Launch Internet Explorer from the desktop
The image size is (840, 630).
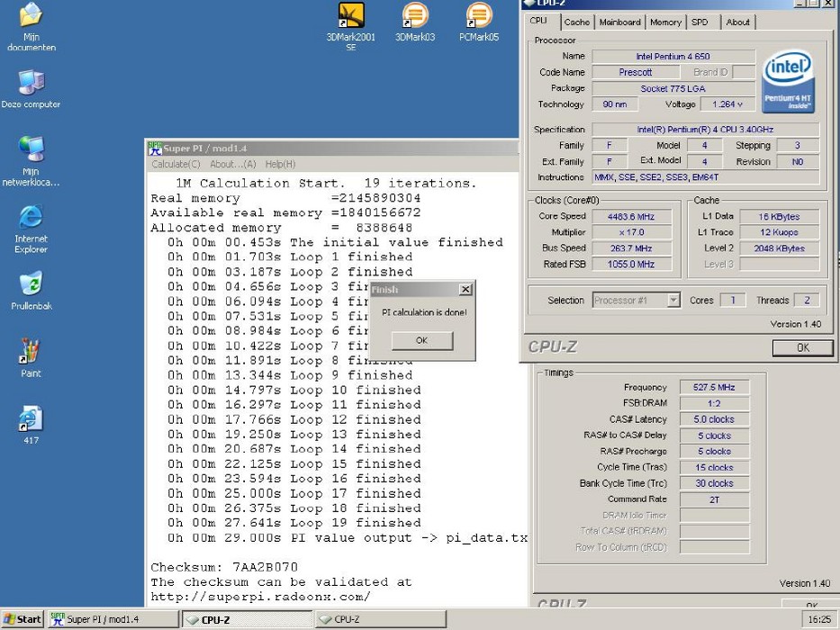click(32, 229)
